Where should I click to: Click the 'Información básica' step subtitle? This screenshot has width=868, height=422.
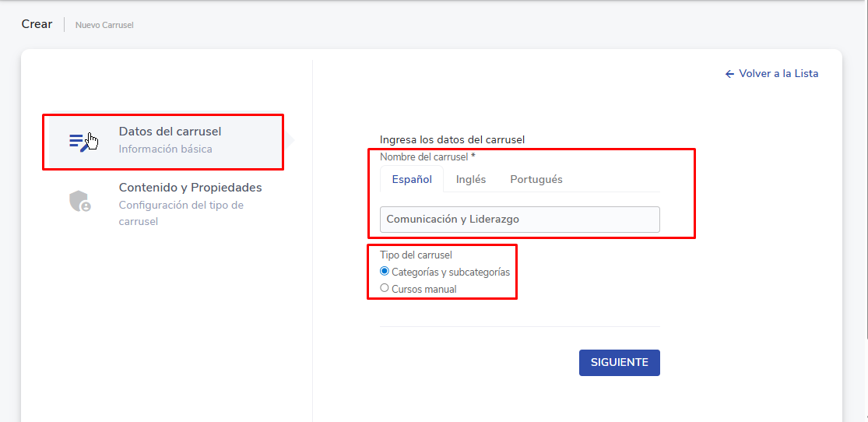(x=165, y=149)
